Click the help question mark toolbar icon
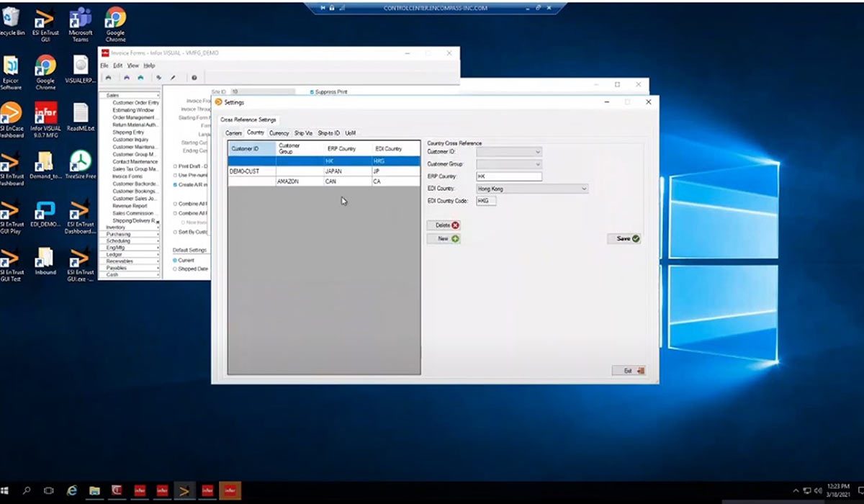The image size is (864, 504). (x=194, y=77)
